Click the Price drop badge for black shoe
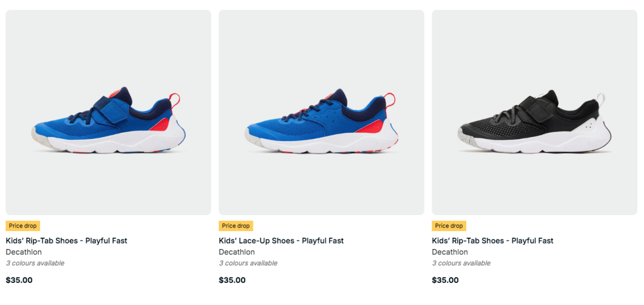The height and width of the screenshot is (305, 644). click(449, 226)
